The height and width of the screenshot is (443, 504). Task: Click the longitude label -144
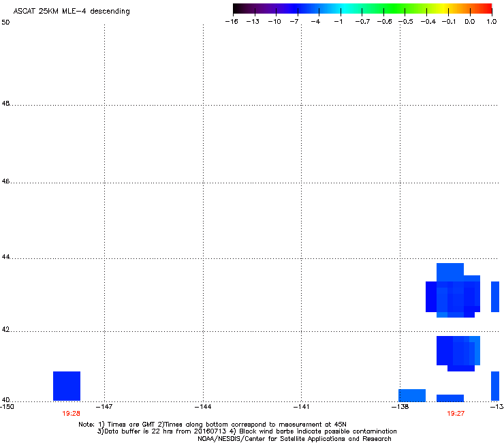203,407
